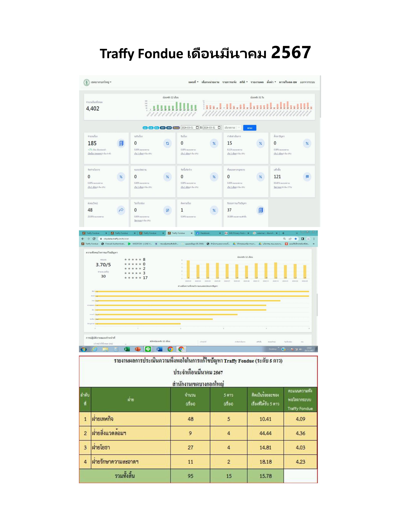Open the เขตบางกอกใหญ่ district dropdown

(101, 82)
